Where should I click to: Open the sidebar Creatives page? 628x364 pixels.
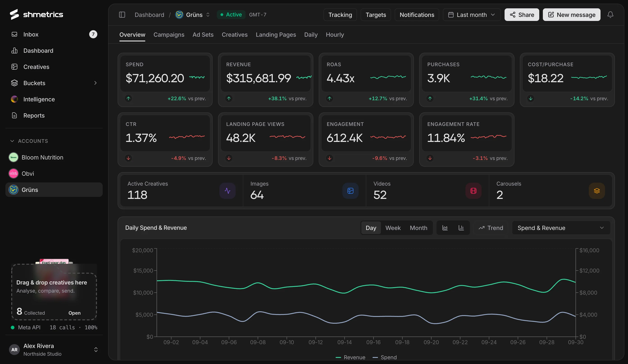click(54, 67)
